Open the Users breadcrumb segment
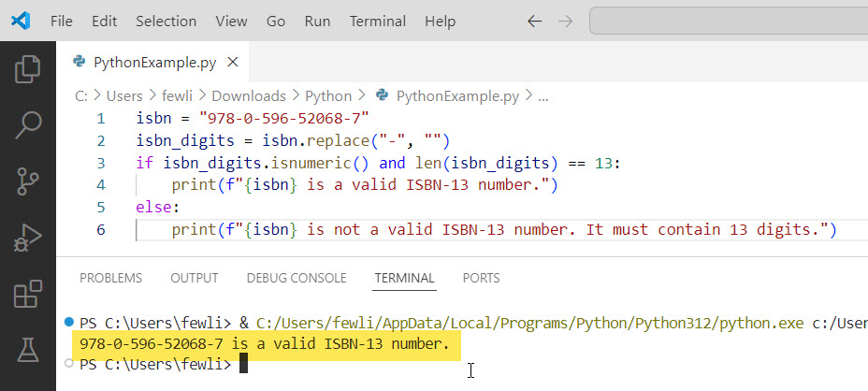The height and width of the screenshot is (391, 868). click(x=124, y=95)
